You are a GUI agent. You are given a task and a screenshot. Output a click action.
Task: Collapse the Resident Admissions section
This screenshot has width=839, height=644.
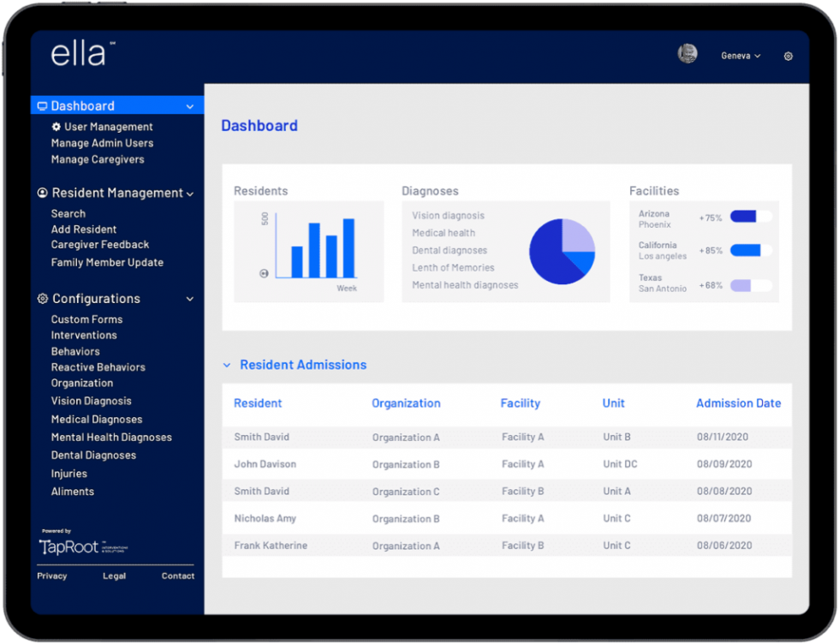[226, 365]
